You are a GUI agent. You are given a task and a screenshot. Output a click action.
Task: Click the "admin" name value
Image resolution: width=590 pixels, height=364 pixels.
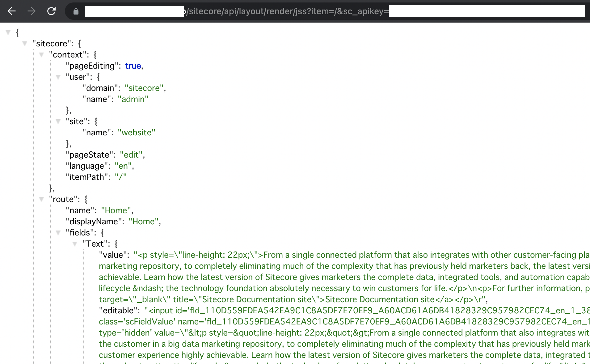point(133,99)
